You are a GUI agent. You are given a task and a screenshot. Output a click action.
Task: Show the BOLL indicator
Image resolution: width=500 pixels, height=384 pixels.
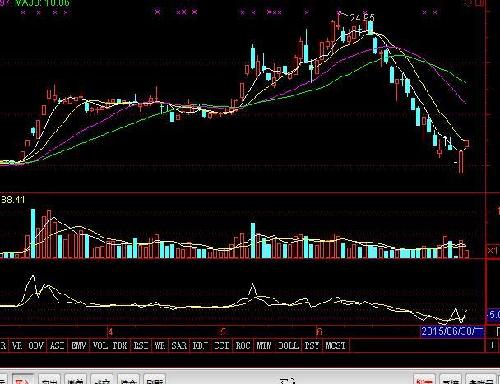tap(288, 345)
